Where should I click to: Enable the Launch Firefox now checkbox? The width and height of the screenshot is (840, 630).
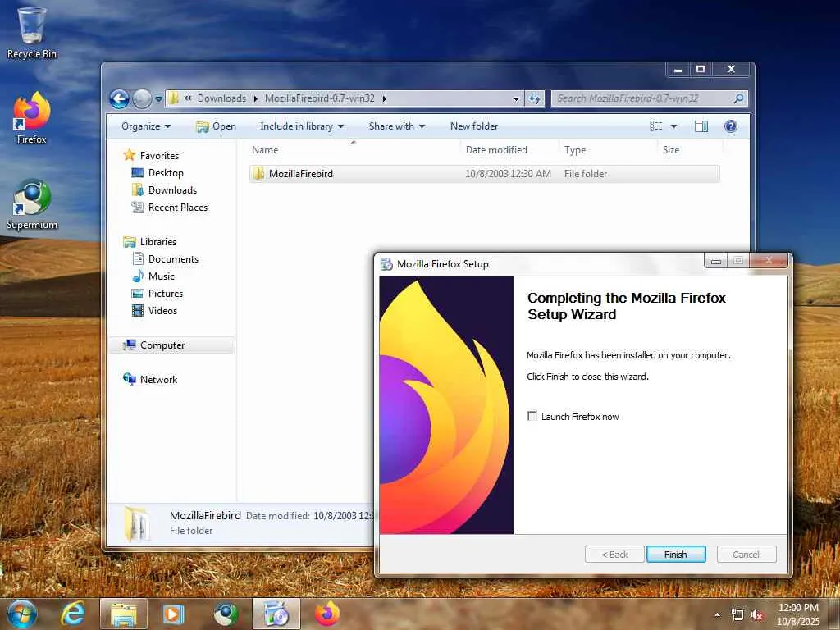[532, 416]
